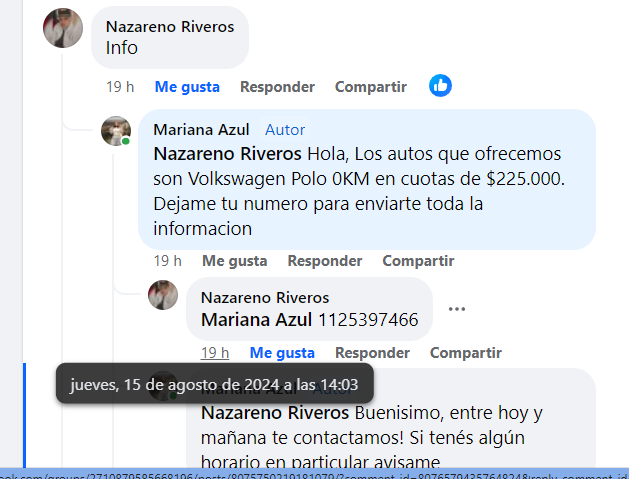Click Compartir under the Info comment
The height and width of the screenshot is (479, 629).
point(371,87)
